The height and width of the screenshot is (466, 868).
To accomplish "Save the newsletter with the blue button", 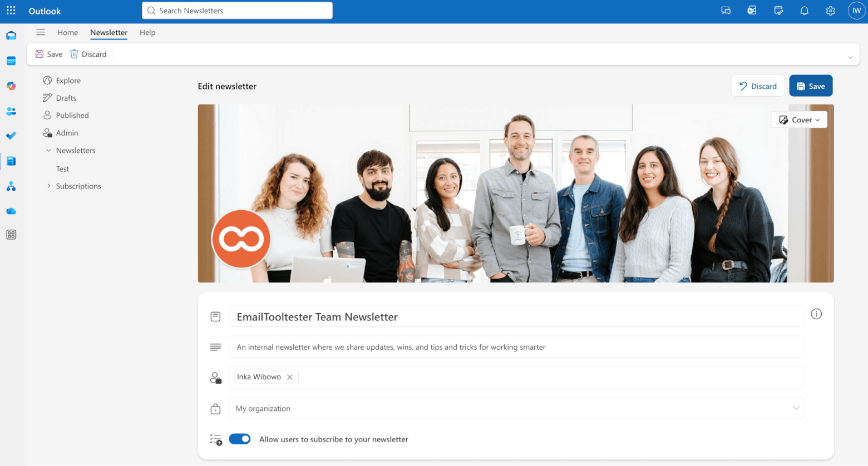I will (811, 86).
